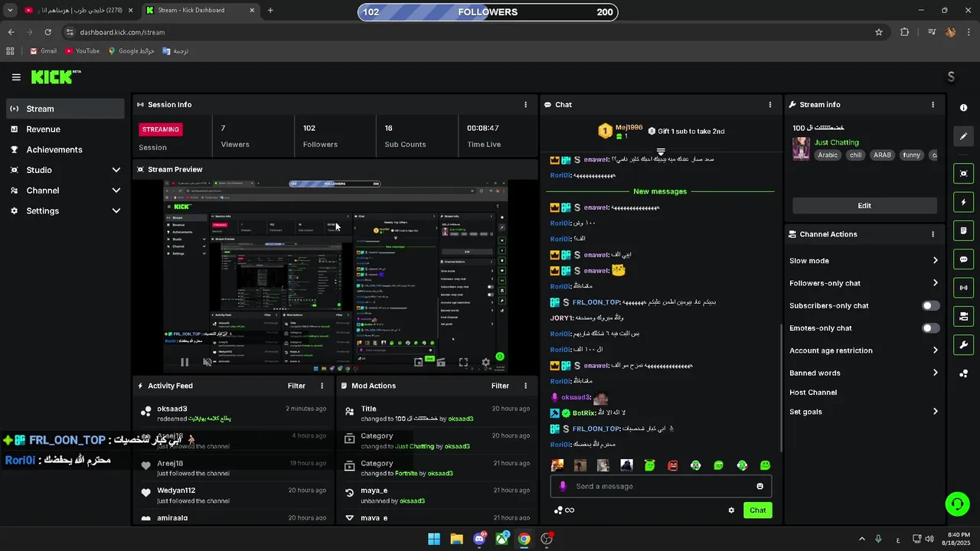The width and height of the screenshot is (980, 551).
Task: Open Revenue in the sidebar
Action: coord(65,129)
